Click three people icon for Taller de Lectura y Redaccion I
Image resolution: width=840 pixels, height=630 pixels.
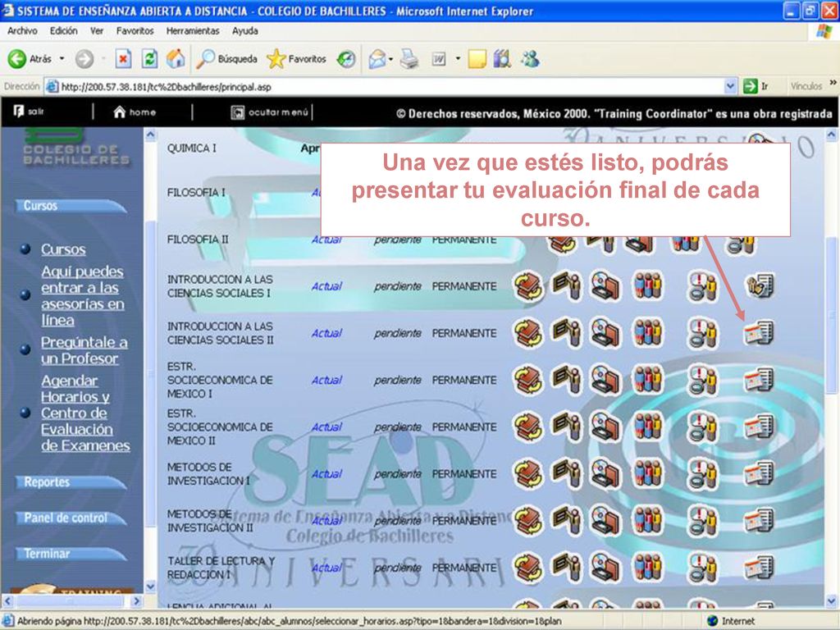(x=648, y=568)
